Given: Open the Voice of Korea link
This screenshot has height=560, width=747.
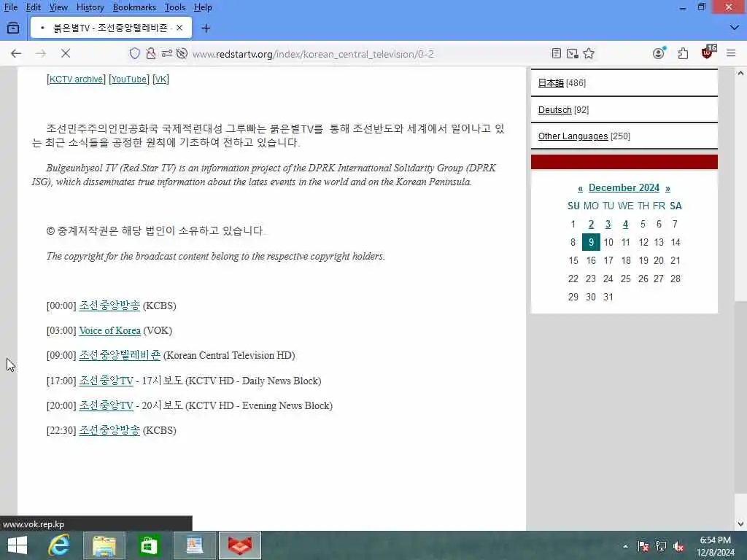Looking at the screenshot, I should [109, 330].
